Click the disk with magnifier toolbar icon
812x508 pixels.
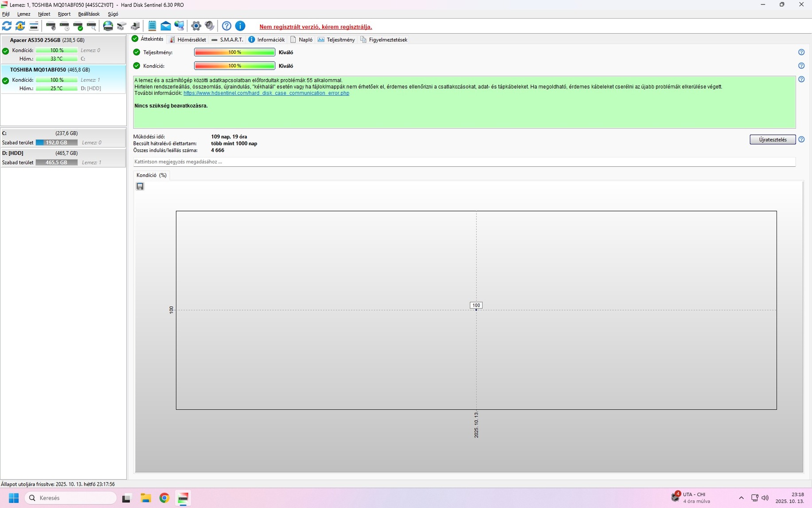point(91,26)
